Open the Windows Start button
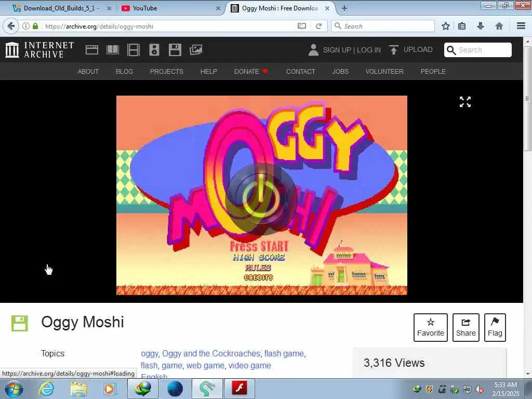This screenshot has width=532, height=399. point(14,389)
